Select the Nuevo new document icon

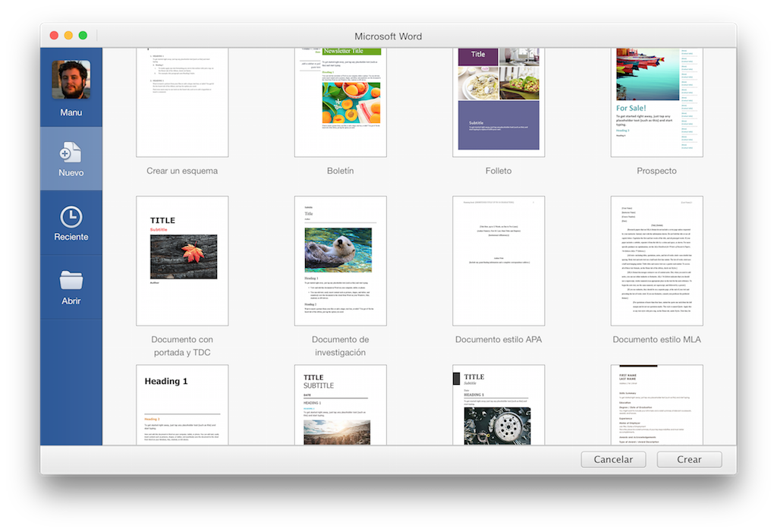click(x=71, y=152)
